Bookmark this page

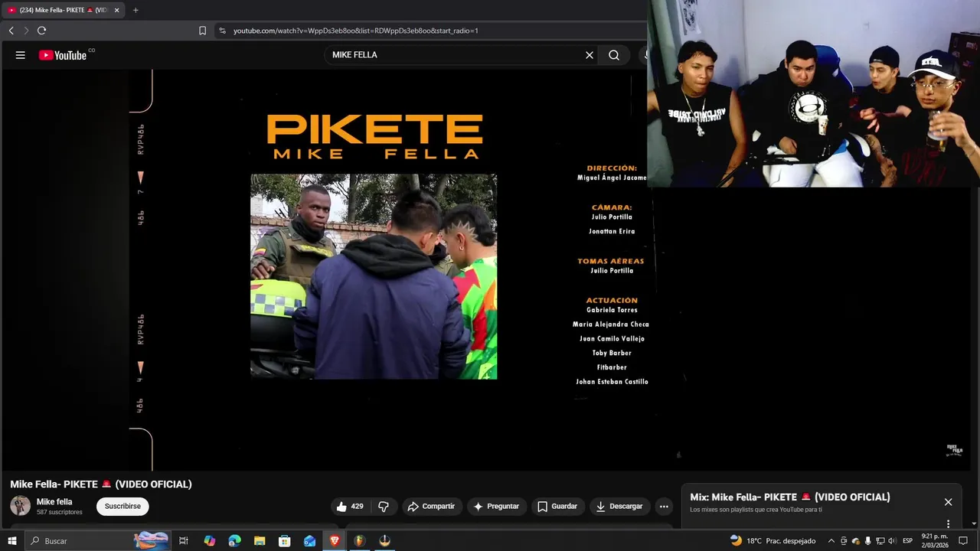pyautogui.click(x=202, y=31)
